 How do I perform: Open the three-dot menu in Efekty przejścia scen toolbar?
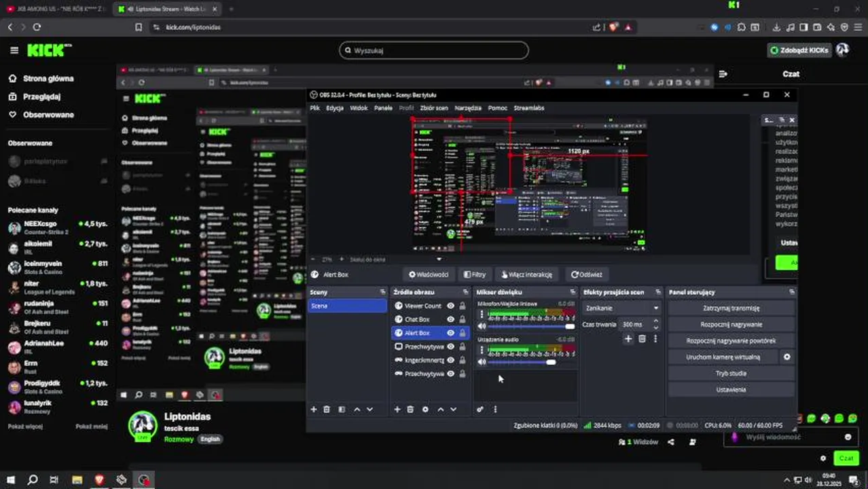[x=655, y=338]
